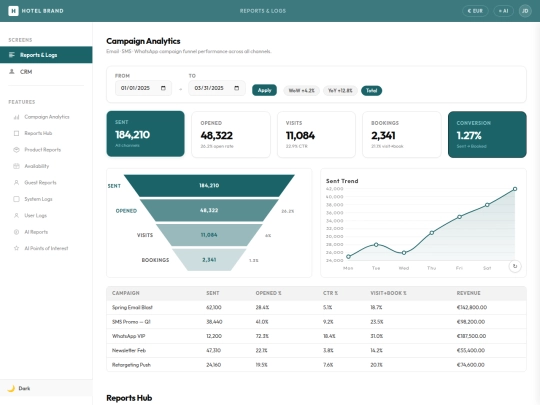This screenshot has height=405, width=540.
Task: Click the AI Reports icon
Action: pyautogui.click(x=16, y=232)
